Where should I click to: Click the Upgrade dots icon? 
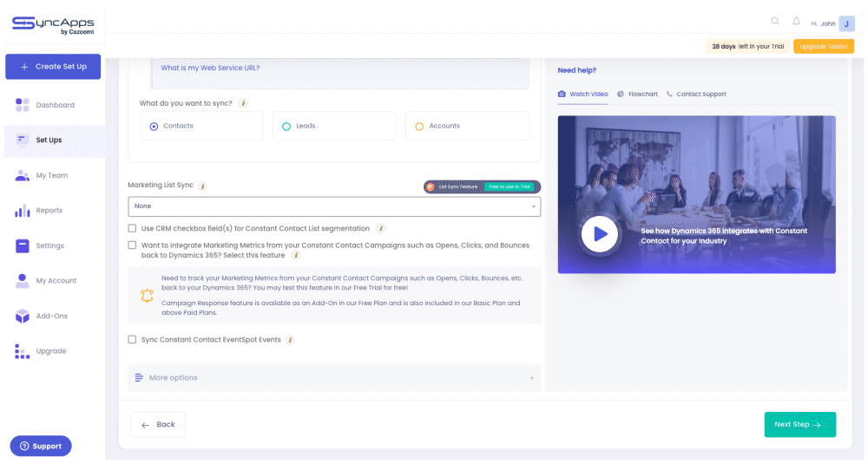pyautogui.click(x=23, y=351)
